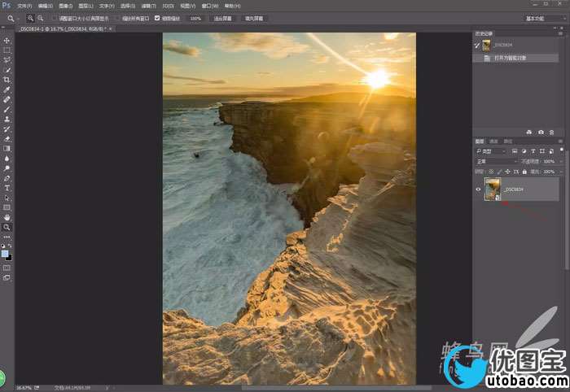Select the Move tool
The height and width of the screenshot is (392, 570).
[x=7, y=41]
